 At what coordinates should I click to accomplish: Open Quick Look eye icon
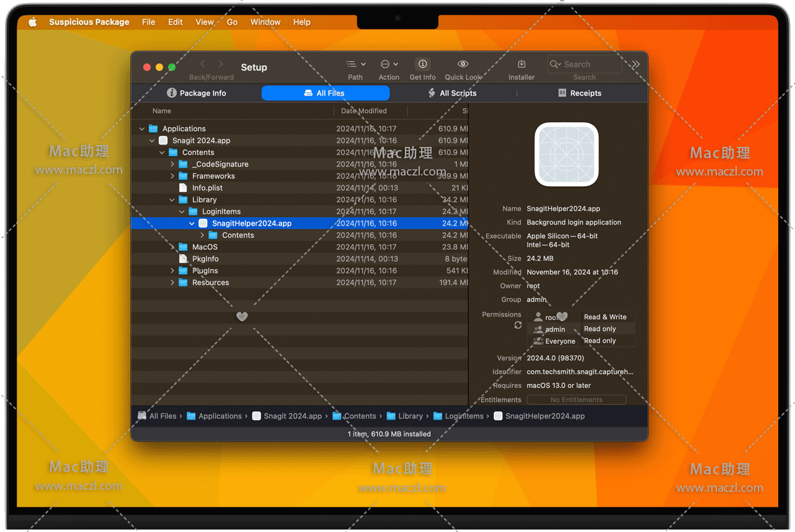tap(463, 64)
